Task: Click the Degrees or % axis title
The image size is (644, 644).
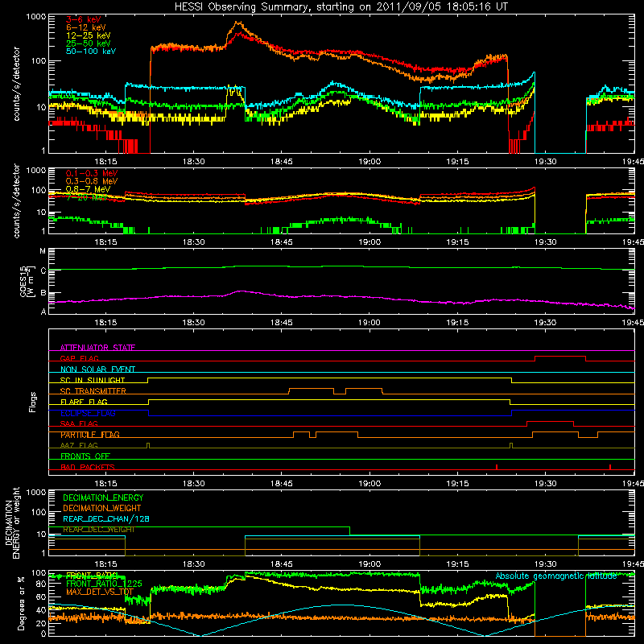Action: click(x=21, y=603)
